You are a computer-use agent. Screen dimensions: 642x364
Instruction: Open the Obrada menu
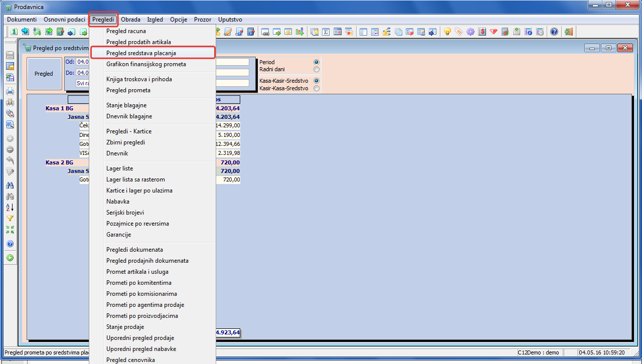click(130, 20)
